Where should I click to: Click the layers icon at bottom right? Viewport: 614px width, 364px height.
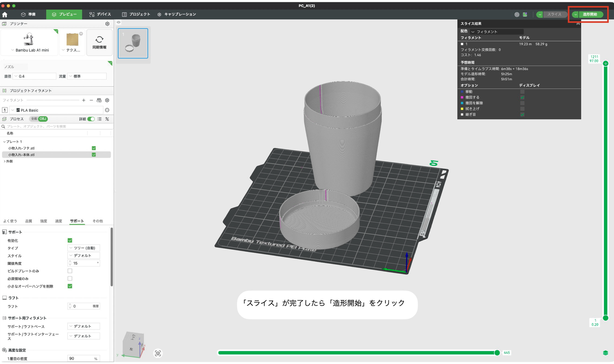[x=605, y=353]
